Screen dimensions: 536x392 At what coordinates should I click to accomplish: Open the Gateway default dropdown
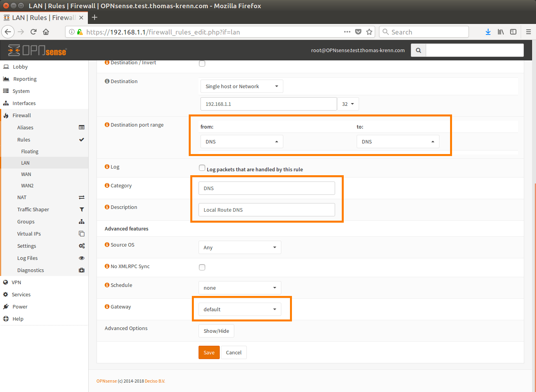pyautogui.click(x=240, y=309)
